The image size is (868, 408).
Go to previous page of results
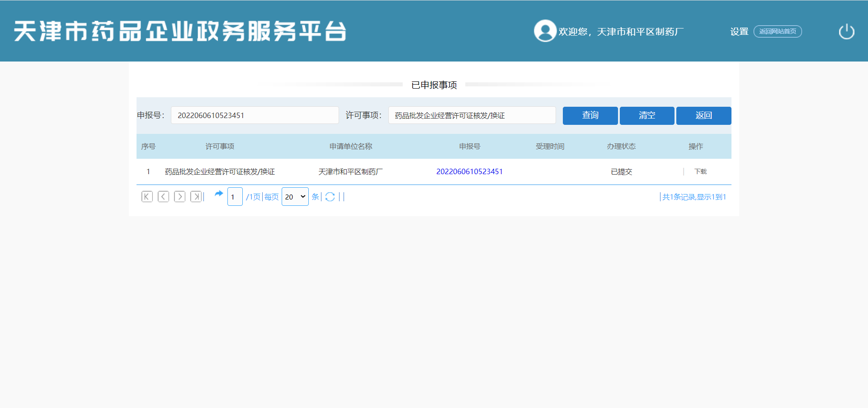(x=163, y=197)
